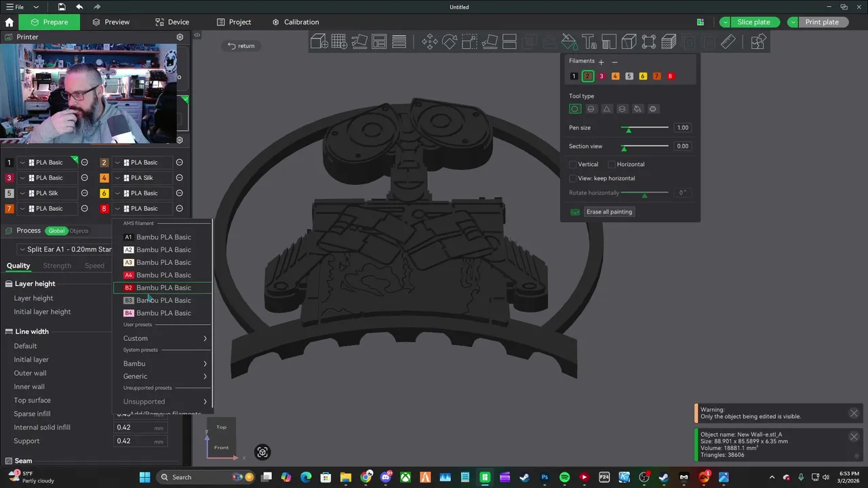The width and height of the screenshot is (868, 488).
Task: Toggle filament 2 PLA Basic edit circle
Action: click(180, 163)
